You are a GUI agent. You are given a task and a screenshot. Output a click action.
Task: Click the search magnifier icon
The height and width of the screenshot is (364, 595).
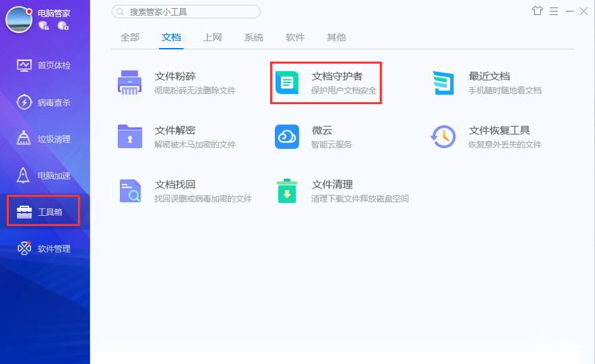click(120, 12)
